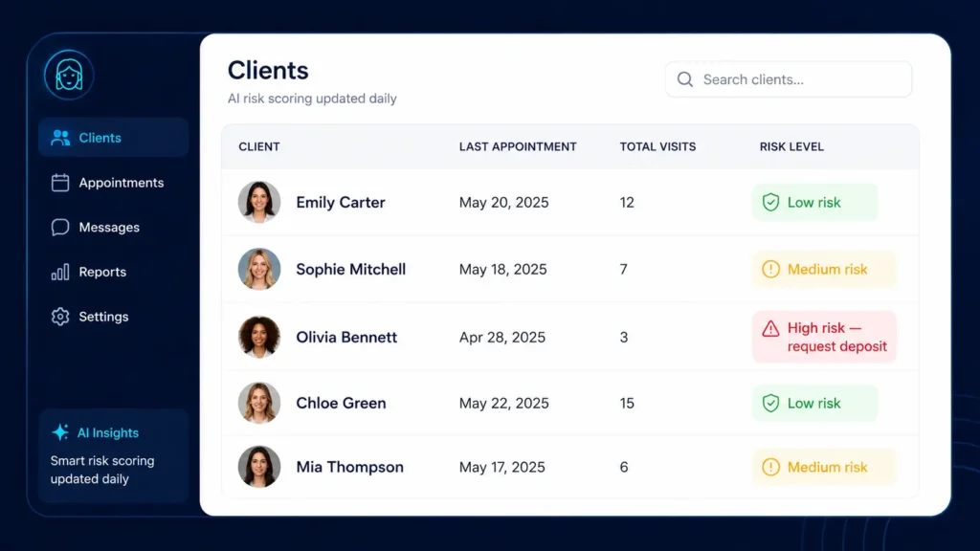Open the Settings menu label
Viewport: 980px width, 551px height.
103,317
